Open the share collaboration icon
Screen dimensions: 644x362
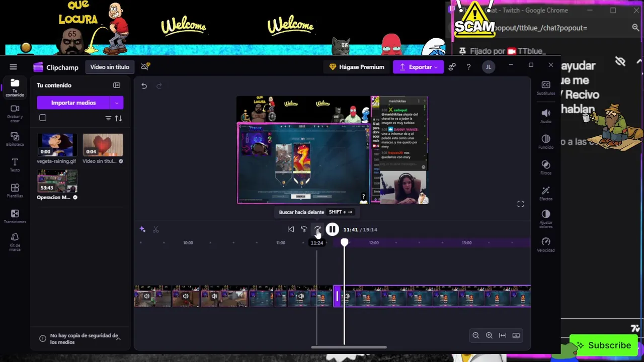tap(452, 67)
